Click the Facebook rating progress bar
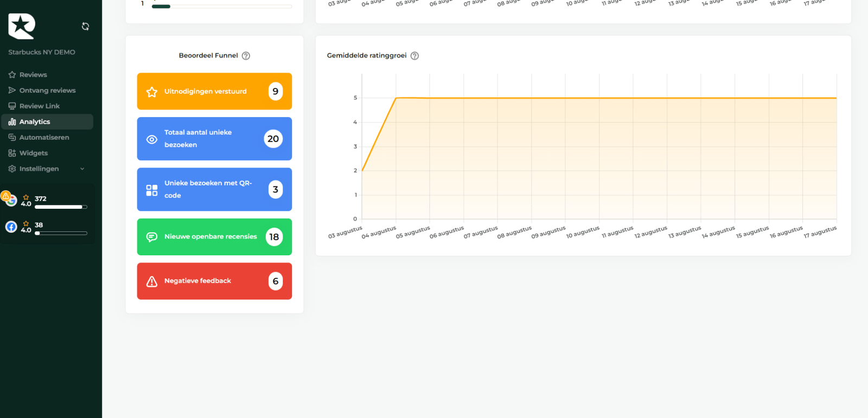The width and height of the screenshot is (868, 418). click(x=61, y=233)
